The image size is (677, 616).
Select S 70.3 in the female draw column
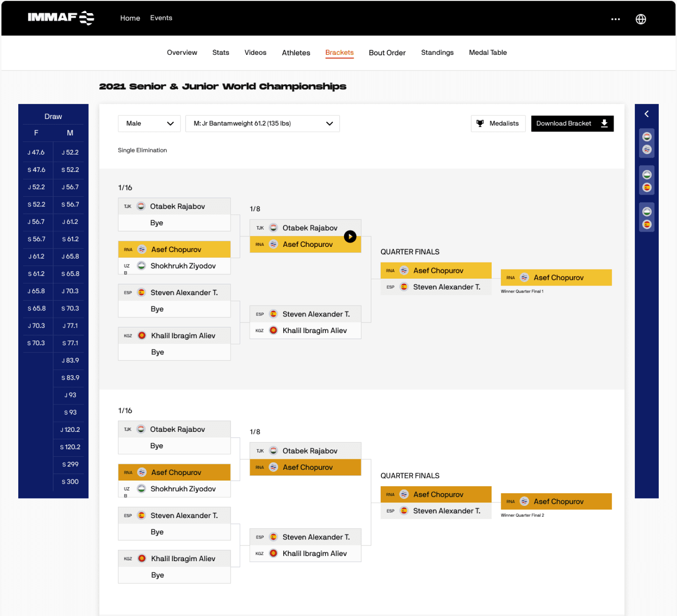(36, 343)
